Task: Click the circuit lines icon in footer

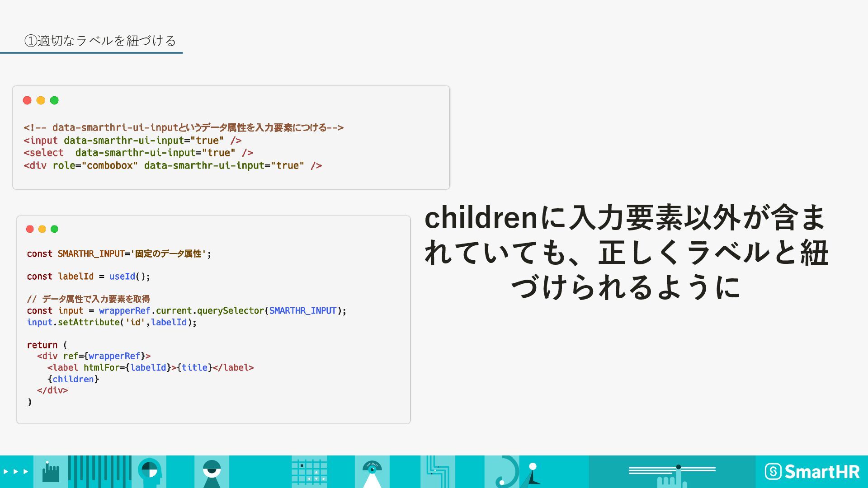Action: pos(438,472)
